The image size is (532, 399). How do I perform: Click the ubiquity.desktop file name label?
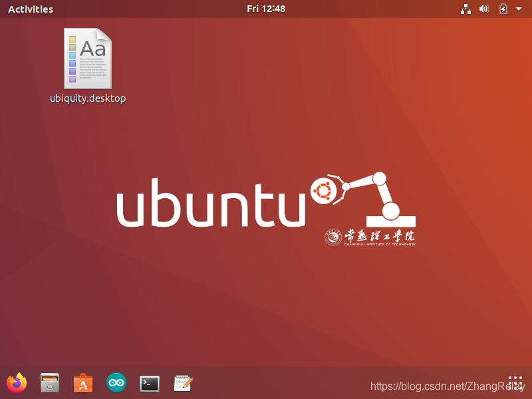click(x=88, y=98)
